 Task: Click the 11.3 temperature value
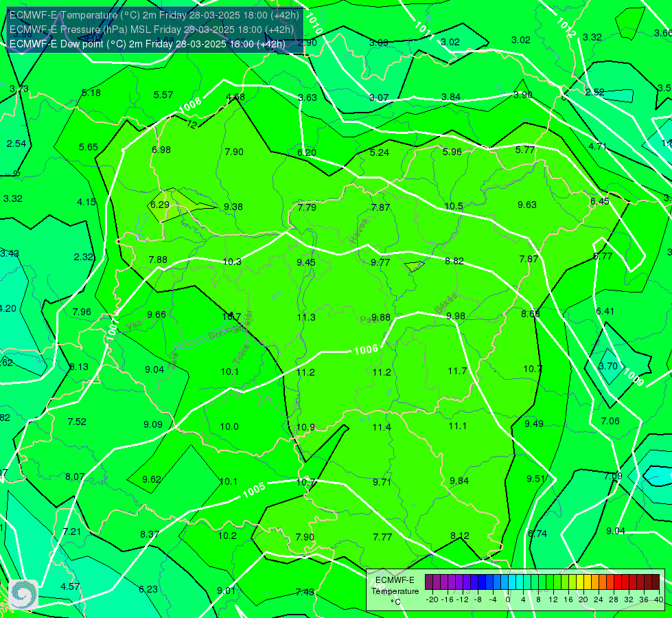pos(306,317)
